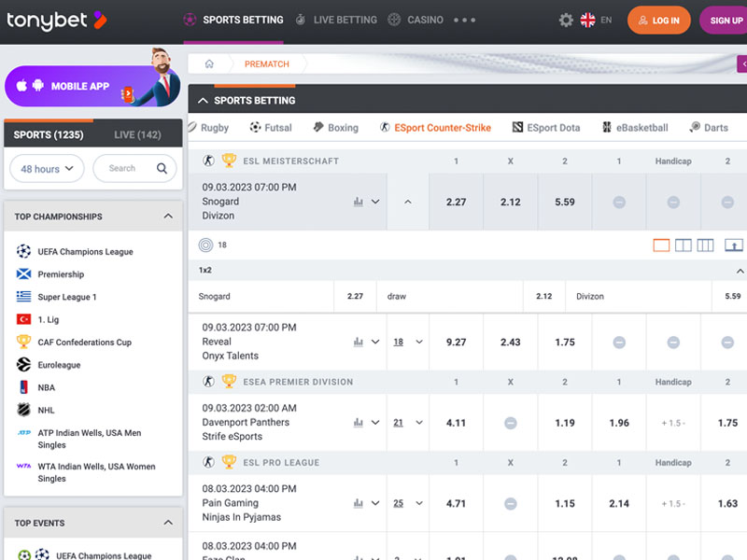Switch to the Live (142) tab

[137, 134]
